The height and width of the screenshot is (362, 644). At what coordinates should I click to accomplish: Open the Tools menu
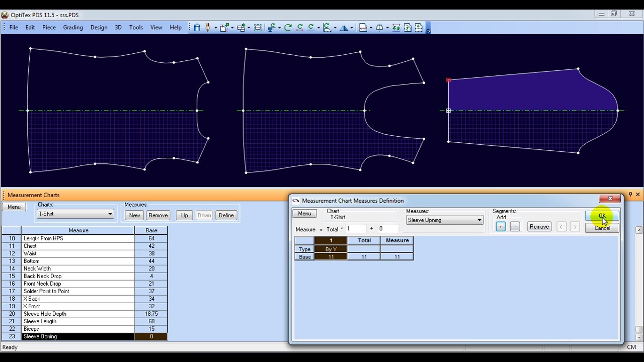pos(136,28)
